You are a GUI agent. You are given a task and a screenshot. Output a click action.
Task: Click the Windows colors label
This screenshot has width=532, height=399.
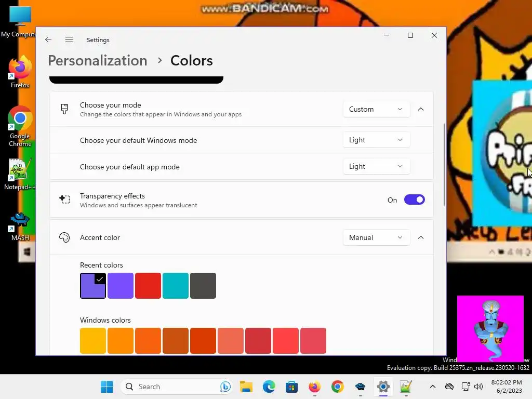[x=105, y=320]
